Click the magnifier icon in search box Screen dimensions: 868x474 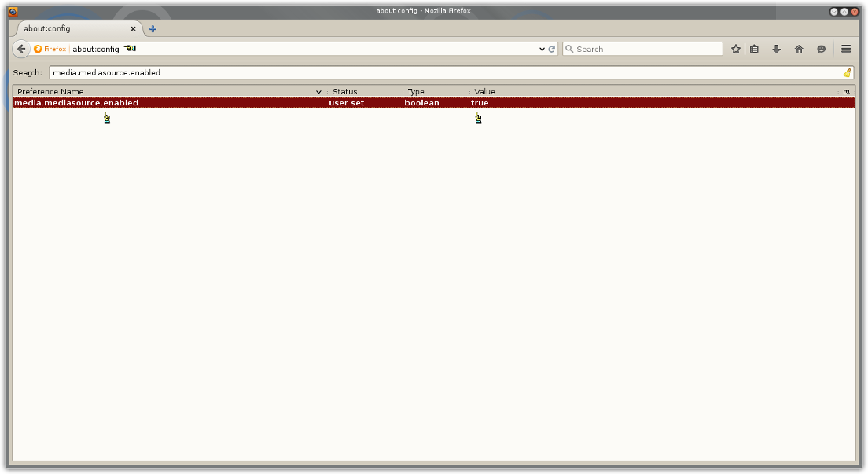pyautogui.click(x=569, y=49)
